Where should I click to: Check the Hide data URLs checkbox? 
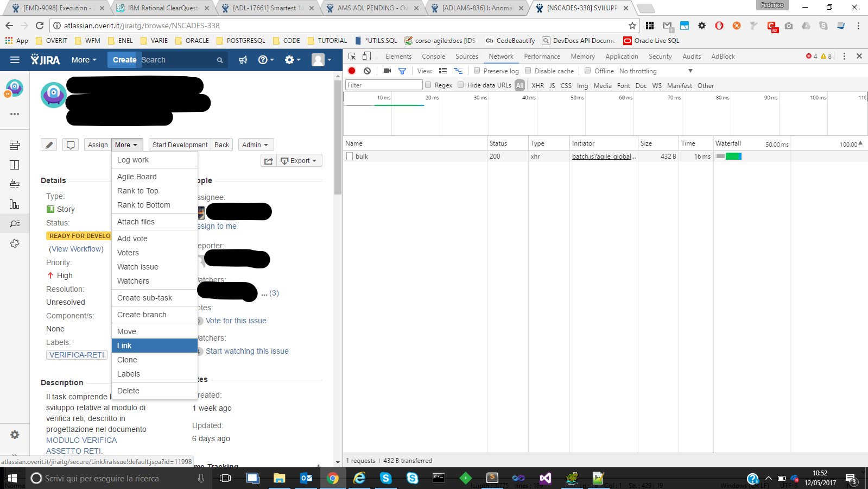point(460,85)
